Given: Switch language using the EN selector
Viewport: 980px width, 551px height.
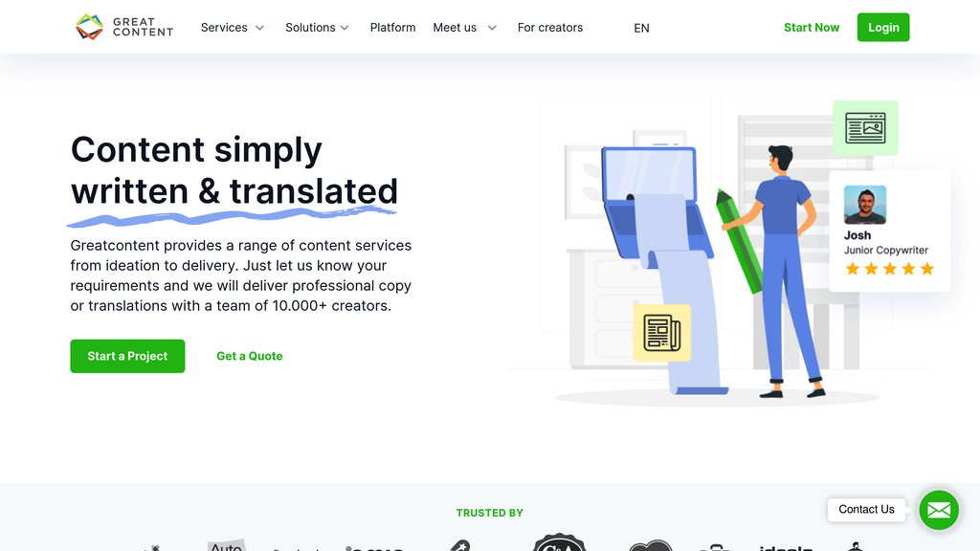Looking at the screenshot, I should 641,29.
